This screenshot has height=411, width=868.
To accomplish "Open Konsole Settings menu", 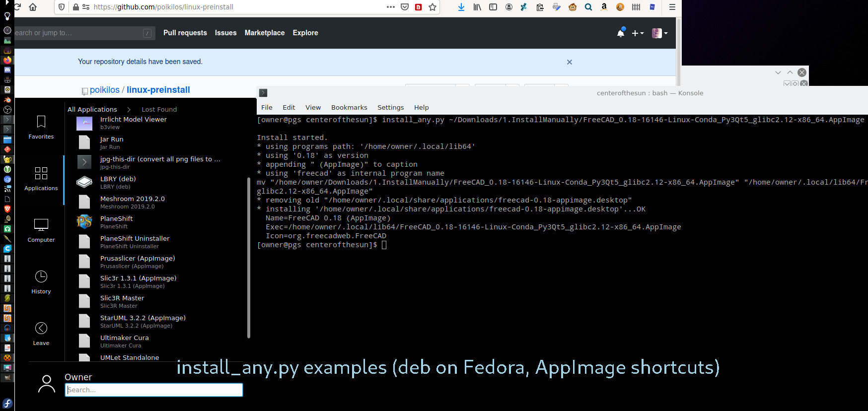I will [x=391, y=107].
